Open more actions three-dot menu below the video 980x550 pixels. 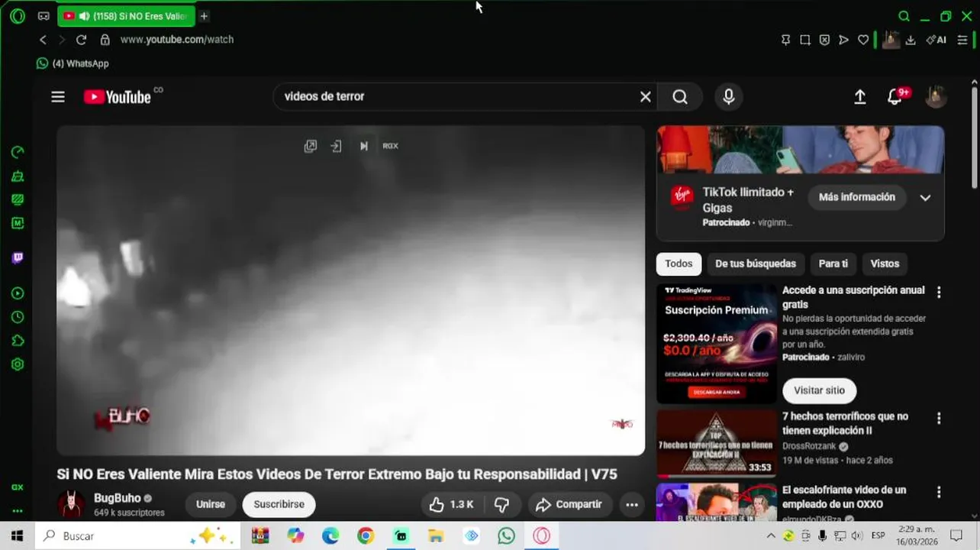pos(632,504)
